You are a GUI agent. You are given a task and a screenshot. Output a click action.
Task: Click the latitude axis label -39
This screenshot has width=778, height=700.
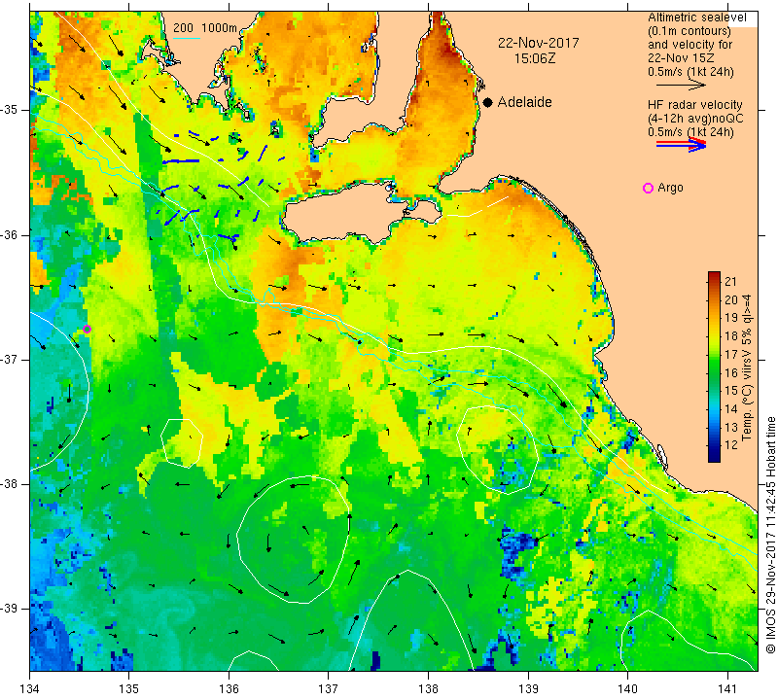pyautogui.click(x=10, y=609)
